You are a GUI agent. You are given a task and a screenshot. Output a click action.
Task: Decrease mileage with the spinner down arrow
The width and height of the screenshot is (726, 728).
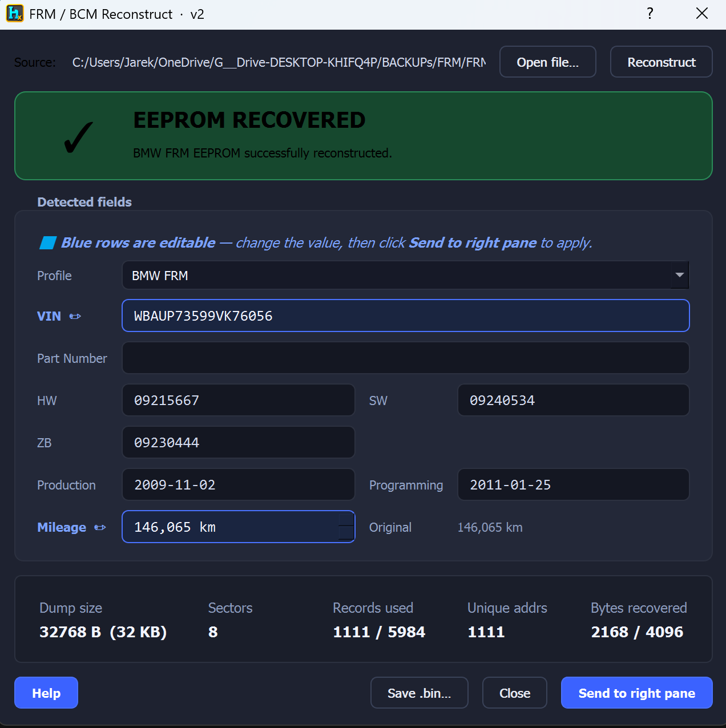[x=346, y=533]
